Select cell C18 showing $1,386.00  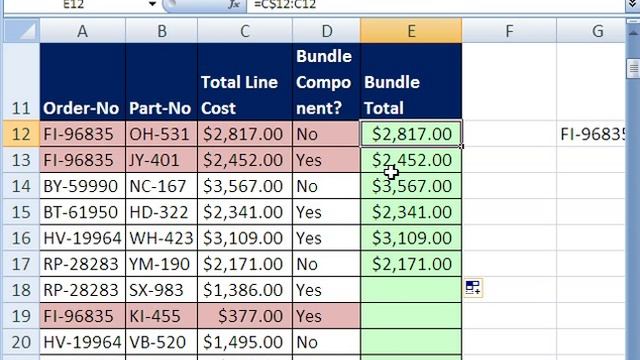(245, 290)
